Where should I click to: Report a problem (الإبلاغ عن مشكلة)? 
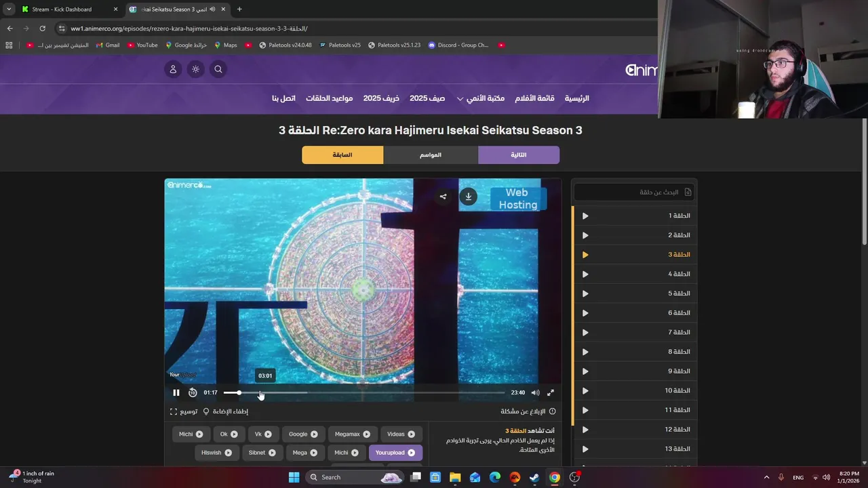(528, 411)
